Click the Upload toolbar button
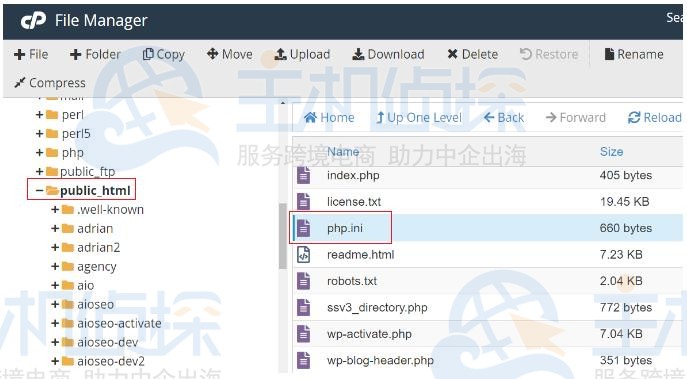 (302, 54)
